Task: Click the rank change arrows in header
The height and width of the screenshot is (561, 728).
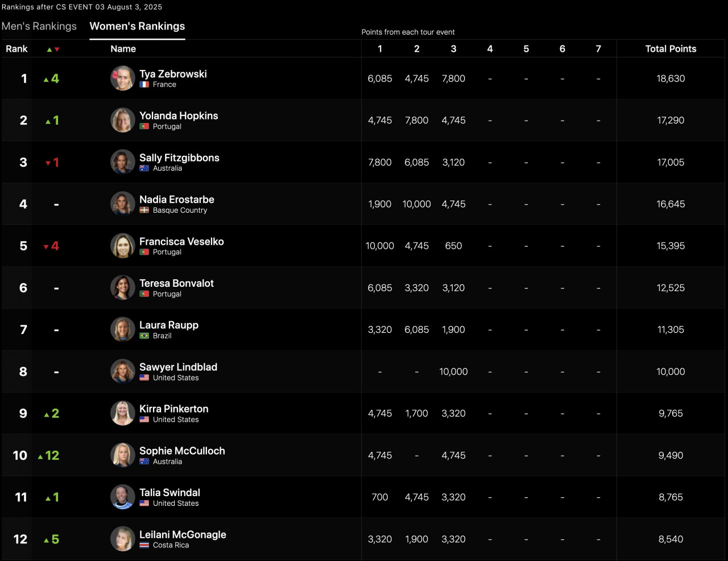Action: tap(53, 49)
